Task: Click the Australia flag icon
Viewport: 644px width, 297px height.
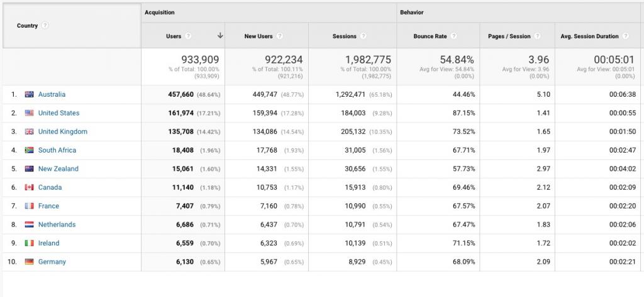Action: point(29,95)
